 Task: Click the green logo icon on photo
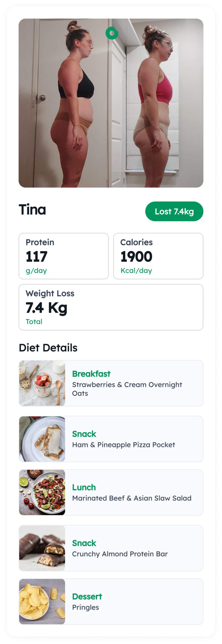coord(112,33)
